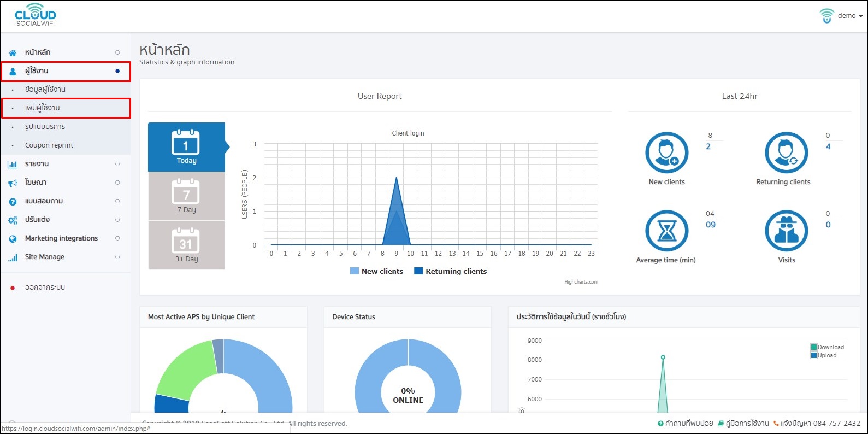The height and width of the screenshot is (434, 868).
Task: Toggle Returning clients legend swatch
Action: pos(418,271)
